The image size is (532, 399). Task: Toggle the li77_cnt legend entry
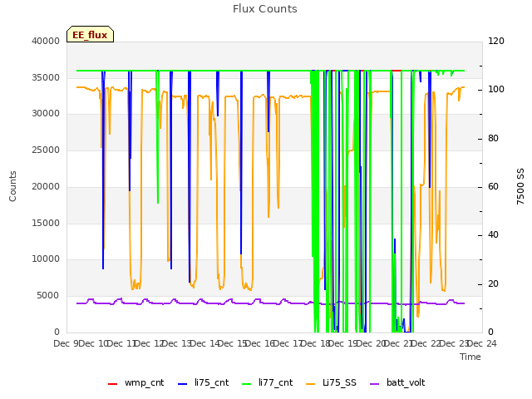(267, 382)
